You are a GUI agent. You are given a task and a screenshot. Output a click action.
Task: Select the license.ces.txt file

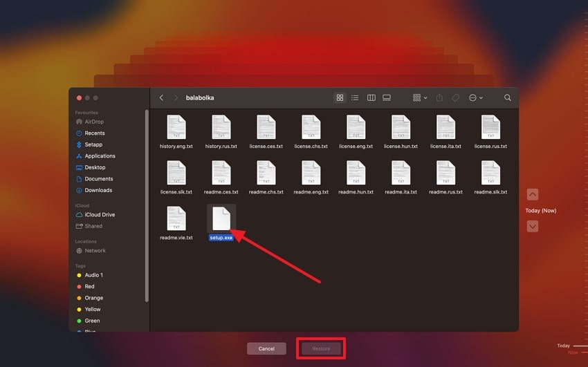pos(266,132)
